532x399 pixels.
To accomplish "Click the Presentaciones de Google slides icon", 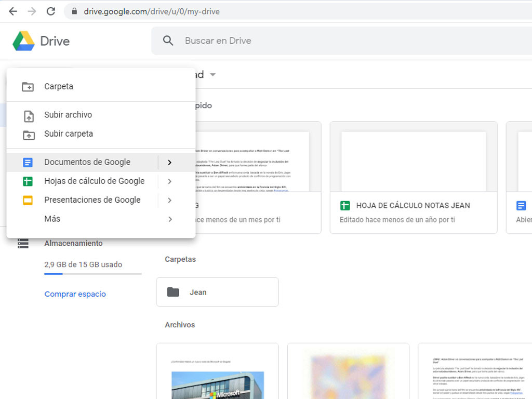I will pos(28,199).
